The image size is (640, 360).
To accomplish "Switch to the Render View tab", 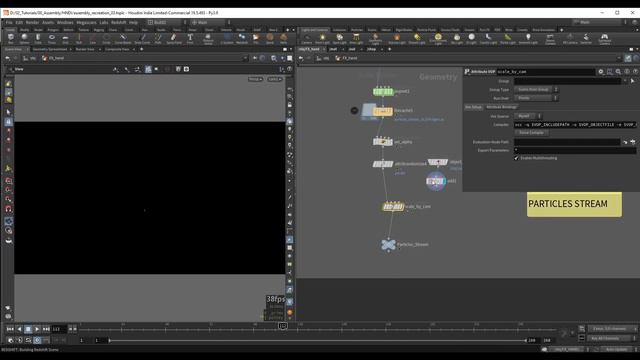I will pos(85,49).
